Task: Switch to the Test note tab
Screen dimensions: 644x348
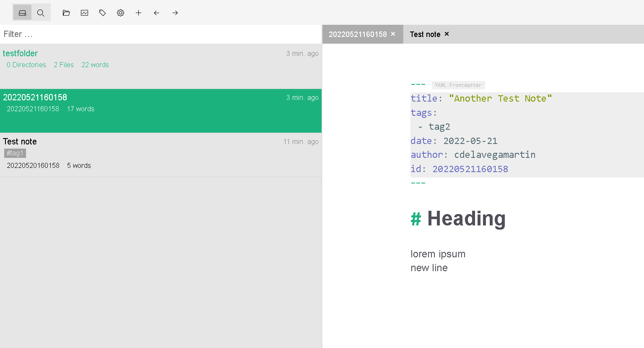Action: 425,34
